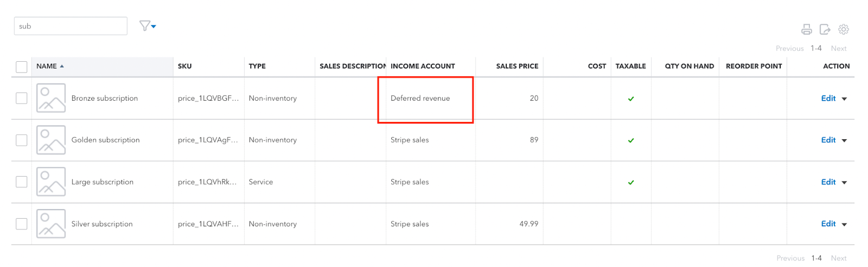Expand action dropdown for Large subscription
868x267 pixels.
(x=844, y=183)
